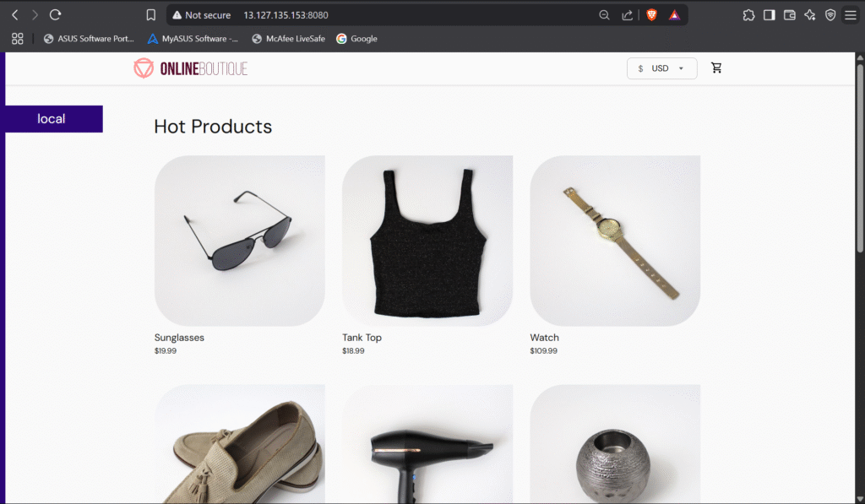Click the browser forward arrow
The image size is (865, 504).
[x=35, y=15]
